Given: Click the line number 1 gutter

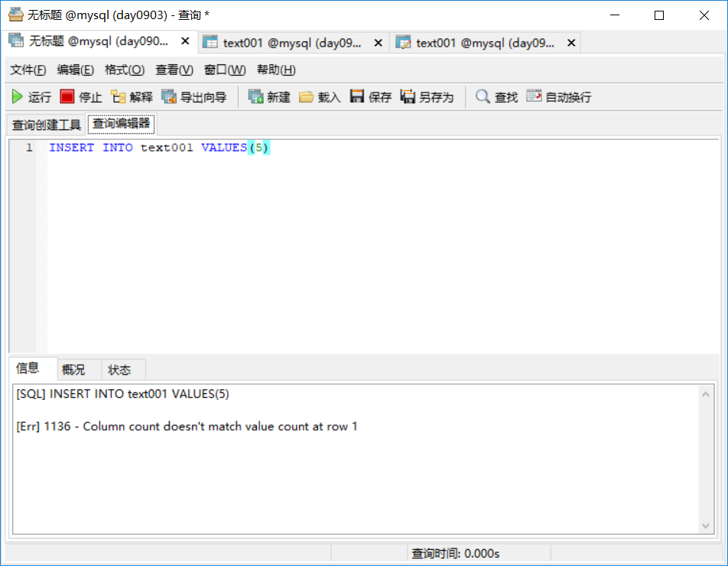Looking at the screenshot, I should click(29, 148).
